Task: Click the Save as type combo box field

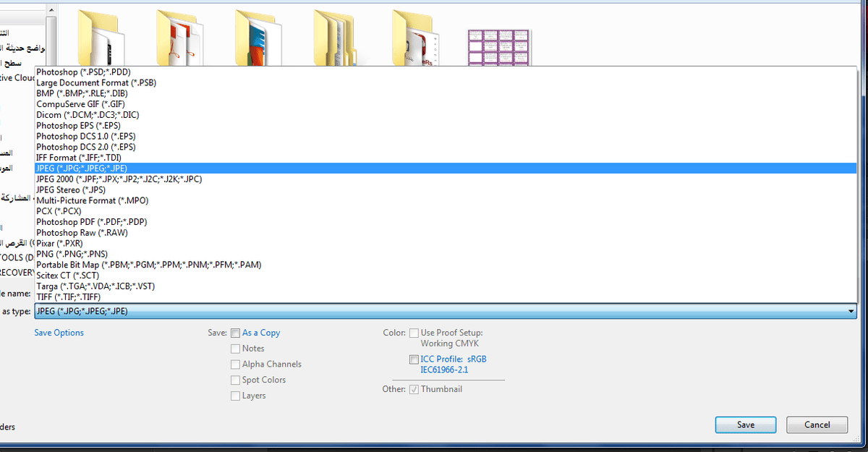Action: point(446,311)
